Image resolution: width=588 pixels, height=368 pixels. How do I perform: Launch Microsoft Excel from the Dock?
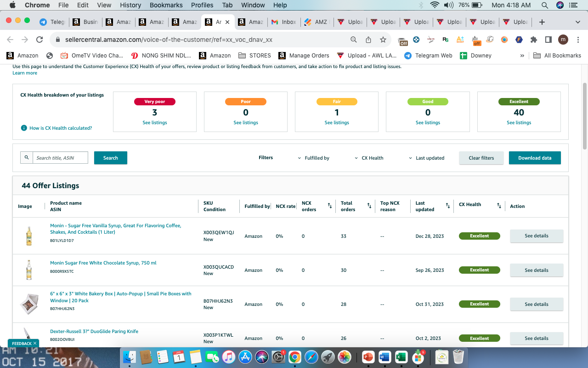(401, 356)
